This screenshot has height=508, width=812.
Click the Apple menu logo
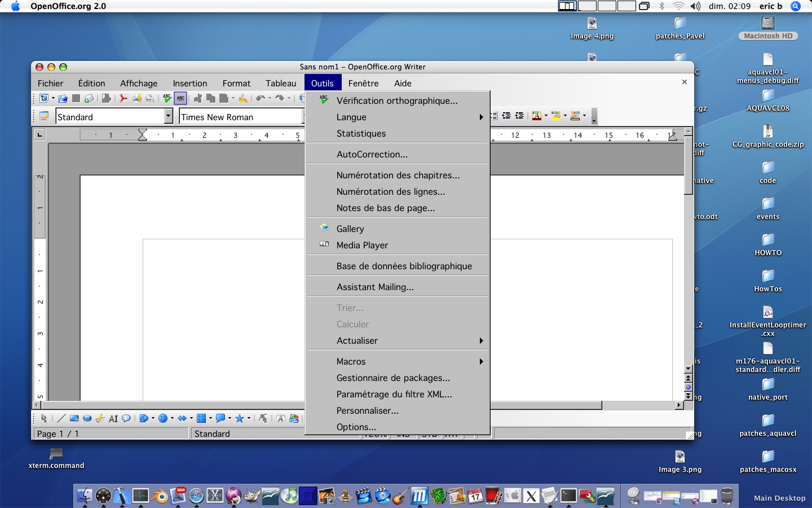tap(15, 6)
